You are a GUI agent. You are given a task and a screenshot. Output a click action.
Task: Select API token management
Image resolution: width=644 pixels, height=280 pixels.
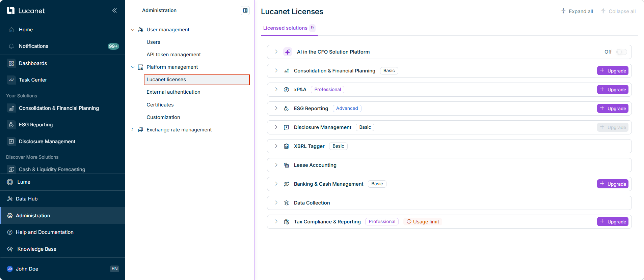click(173, 55)
